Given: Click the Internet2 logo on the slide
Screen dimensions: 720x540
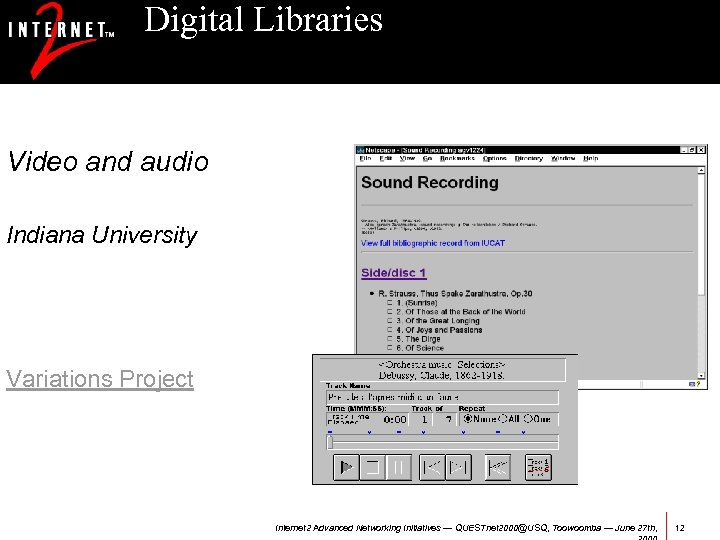Looking at the screenshot, I should [x=60, y=40].
